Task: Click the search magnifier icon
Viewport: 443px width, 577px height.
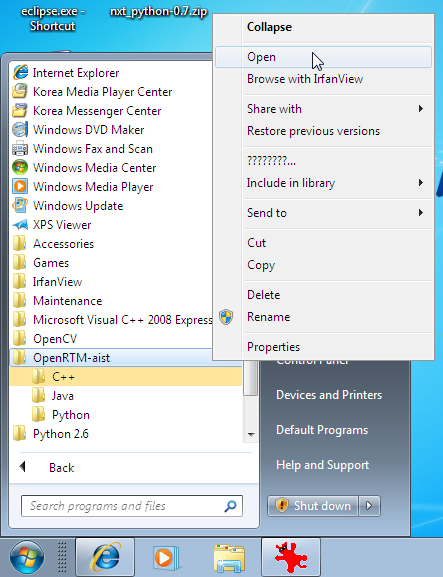Action: pos(230,506)
